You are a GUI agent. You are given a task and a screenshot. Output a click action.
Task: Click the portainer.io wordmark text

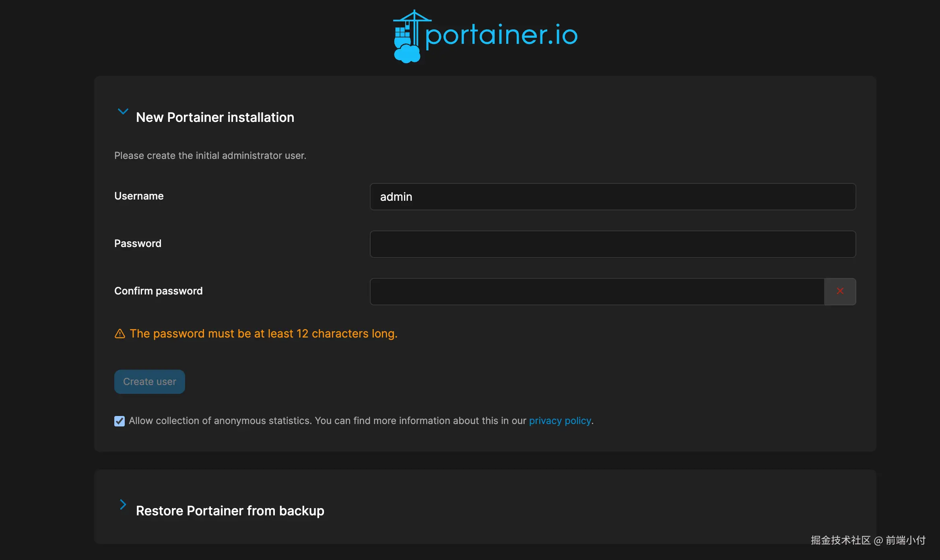[501, 35]
